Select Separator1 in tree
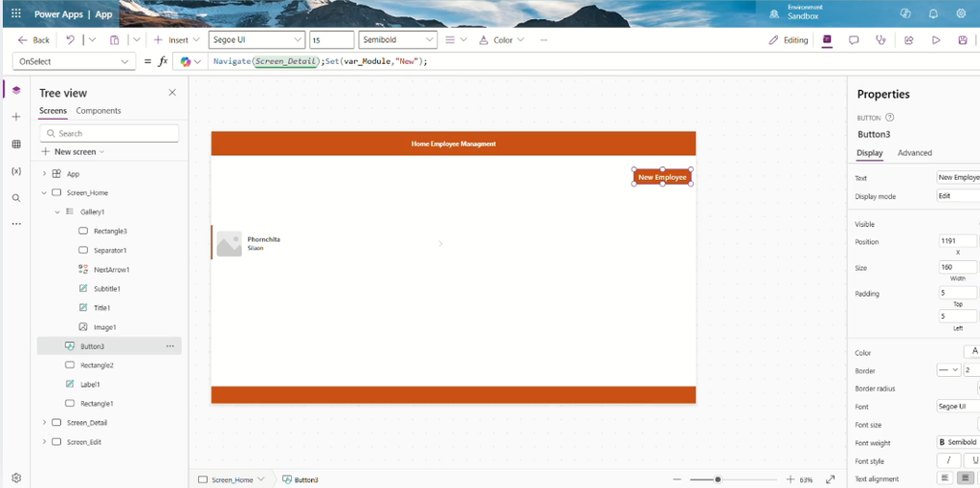This screenshot has height=488, width=980. 110,251
